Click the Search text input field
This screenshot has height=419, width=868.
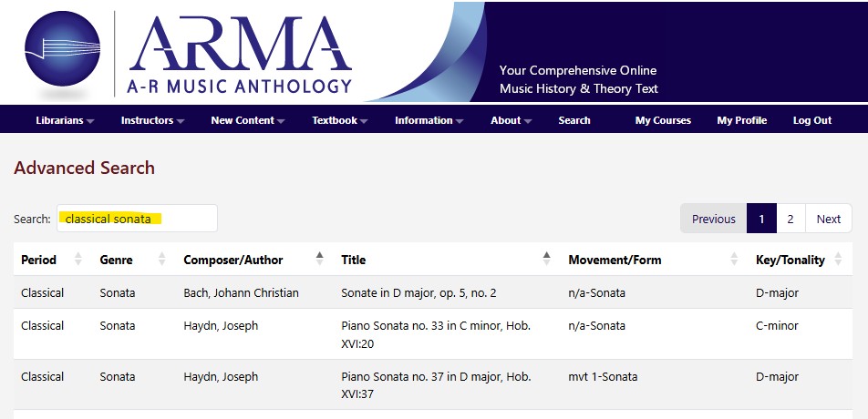[137, 219]
